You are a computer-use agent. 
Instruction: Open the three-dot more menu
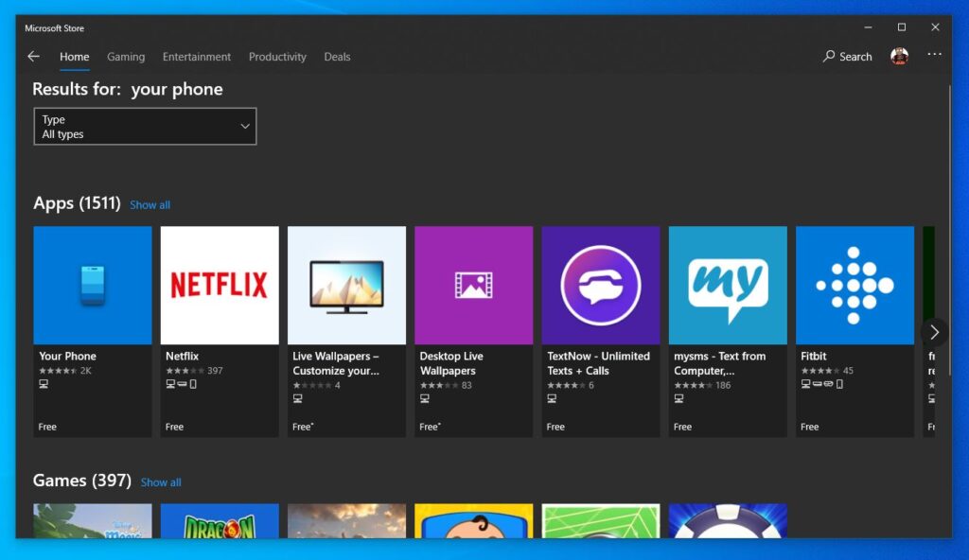click(934, 55)
